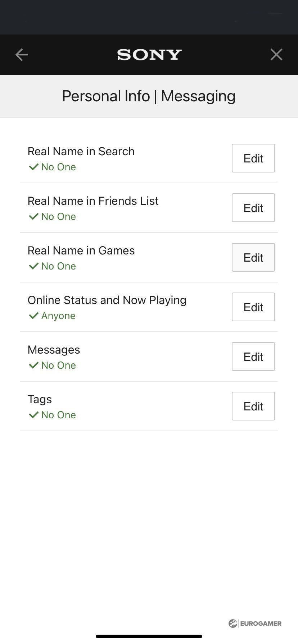Click checkmark under Real Name in Friends List

pos(33,216)
